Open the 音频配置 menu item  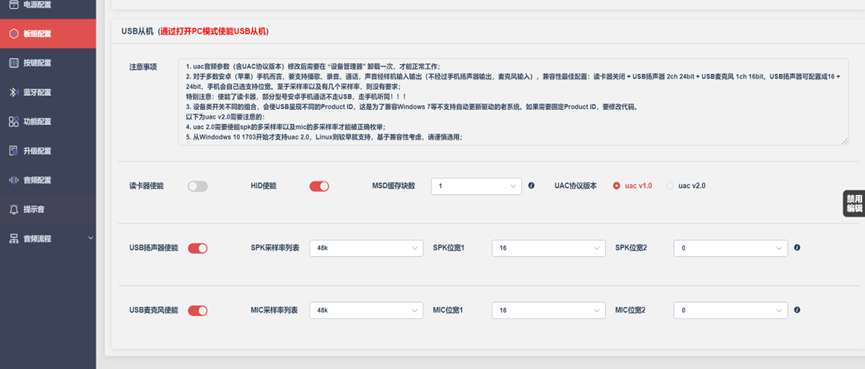pyautogui.click(x=48, y=180)
